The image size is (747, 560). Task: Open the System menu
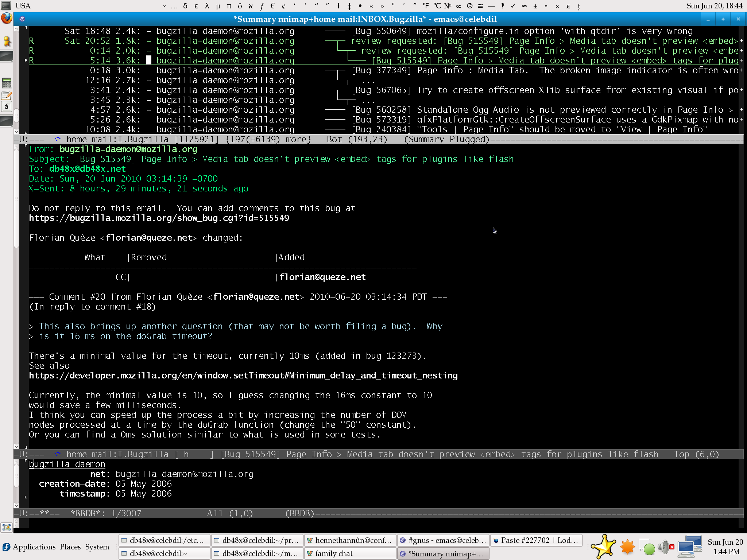point(97,547)
